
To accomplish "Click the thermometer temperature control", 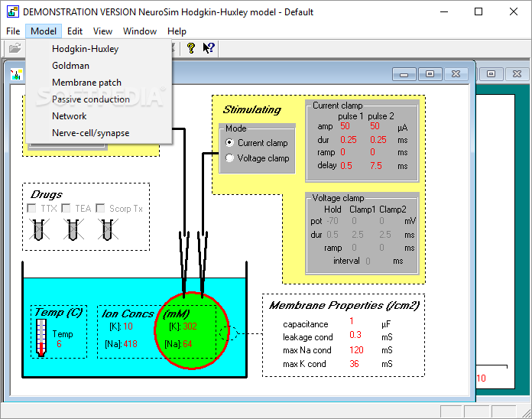I will coord(41,338).
